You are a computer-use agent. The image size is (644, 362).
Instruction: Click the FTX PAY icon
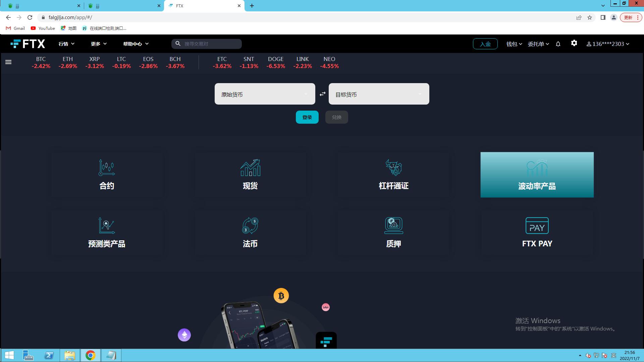click(x=537, y=226)
